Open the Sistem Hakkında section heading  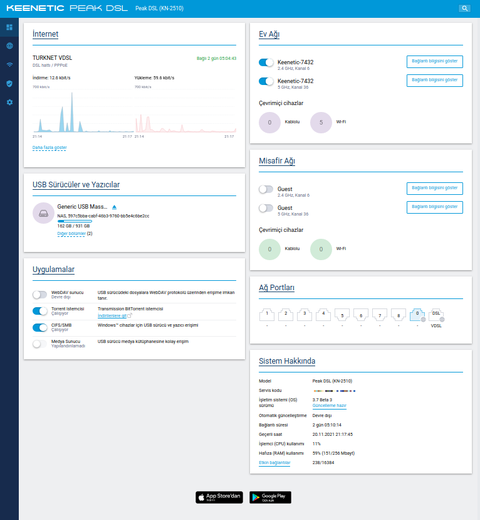(x=287, y=361)
